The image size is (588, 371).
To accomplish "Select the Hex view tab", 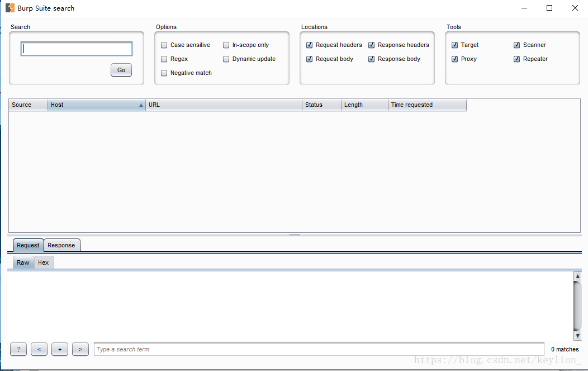I will (x=44, y=262).
